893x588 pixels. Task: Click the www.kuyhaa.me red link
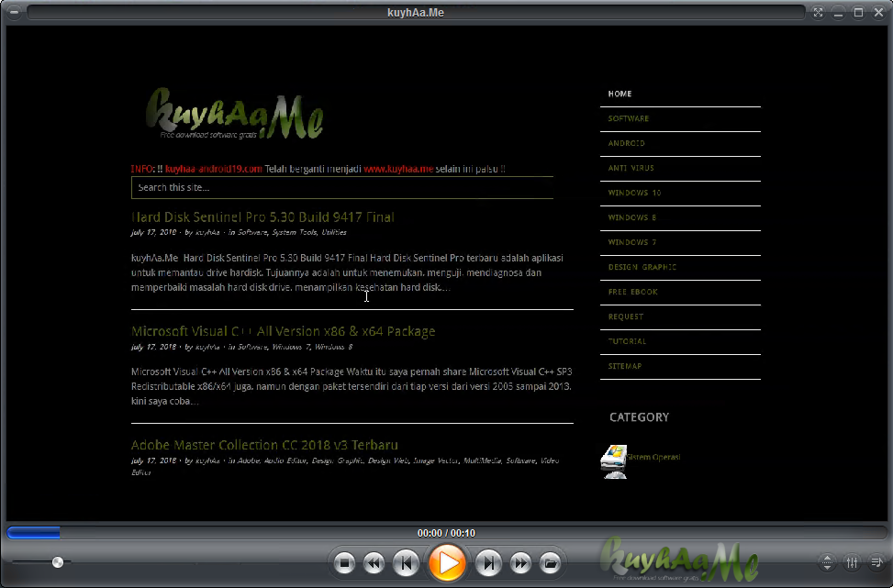tap(398, 169)
